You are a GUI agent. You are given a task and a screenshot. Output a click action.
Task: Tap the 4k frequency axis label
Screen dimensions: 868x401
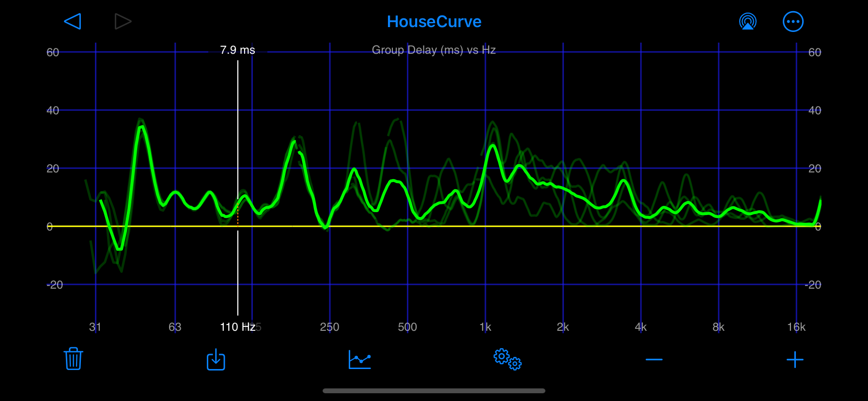coord(641,327)
